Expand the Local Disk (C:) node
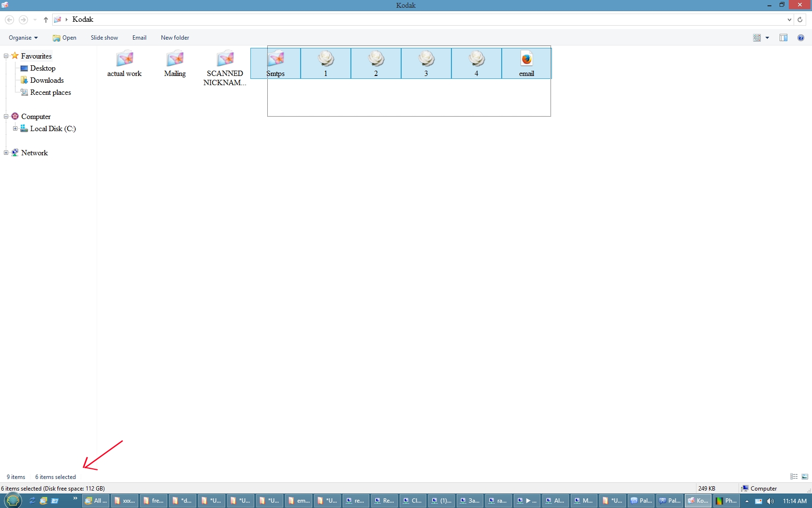The width and height of the screenshot is (812, 508). 15,129
